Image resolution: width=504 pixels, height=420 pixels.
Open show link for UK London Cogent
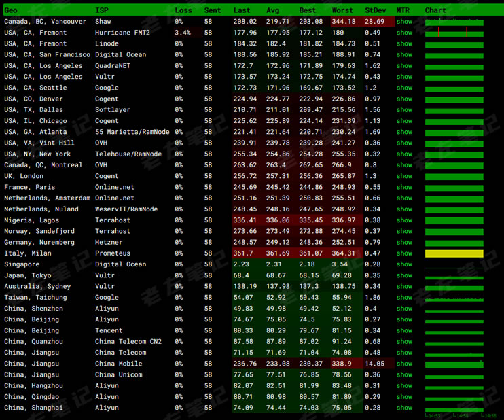(404, 176)
